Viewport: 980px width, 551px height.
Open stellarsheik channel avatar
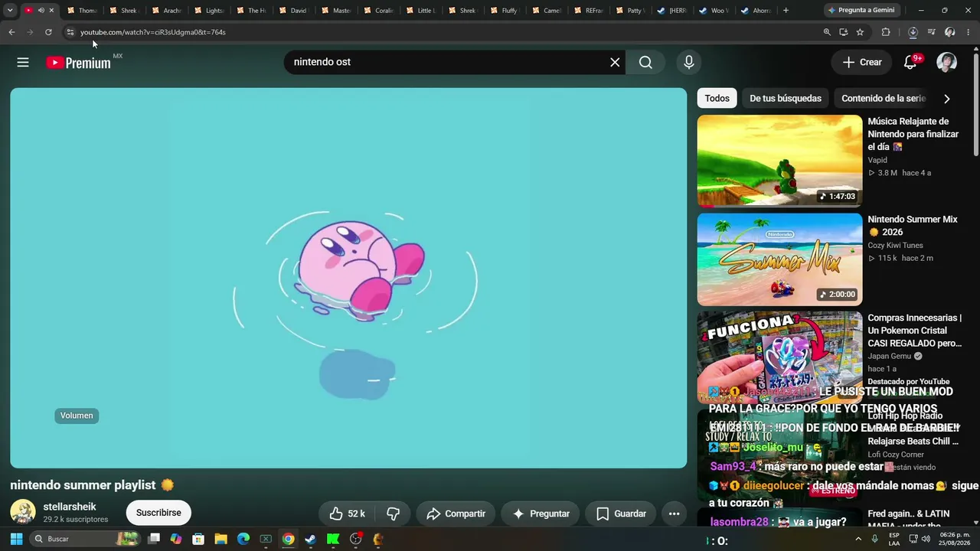(23, 513)
